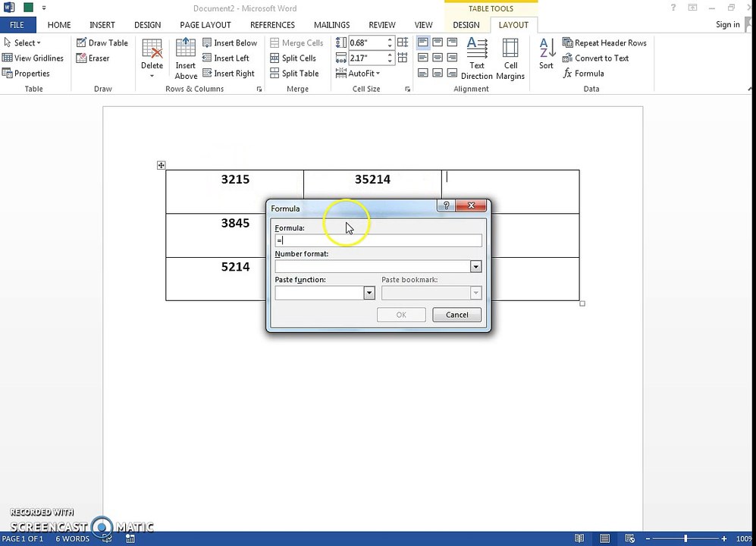Screen dimensions: 756x546
Task: Switch to Web Layout view
Action: (x=629, y=538)
